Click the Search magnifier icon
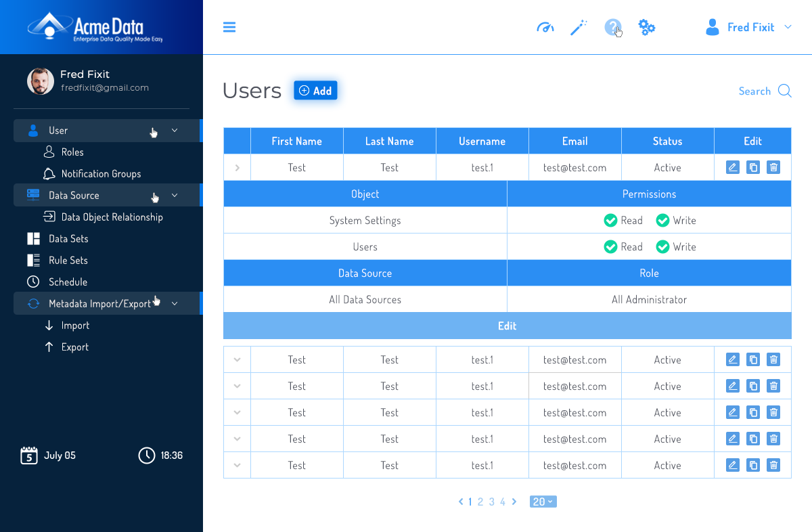The height and width of the screenshot is (532, 812). [x=784, y=91]
